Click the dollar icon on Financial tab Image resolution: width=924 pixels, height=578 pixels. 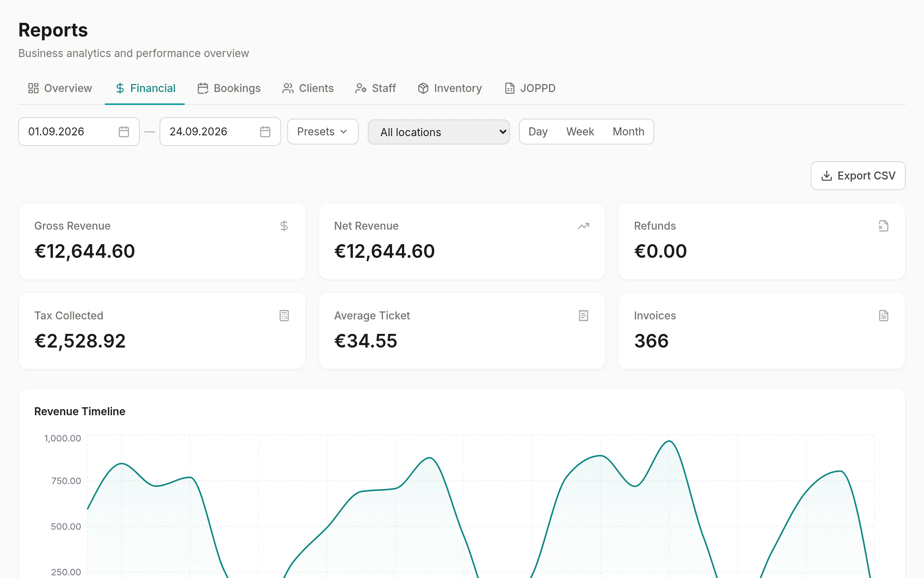click(120, 88)
